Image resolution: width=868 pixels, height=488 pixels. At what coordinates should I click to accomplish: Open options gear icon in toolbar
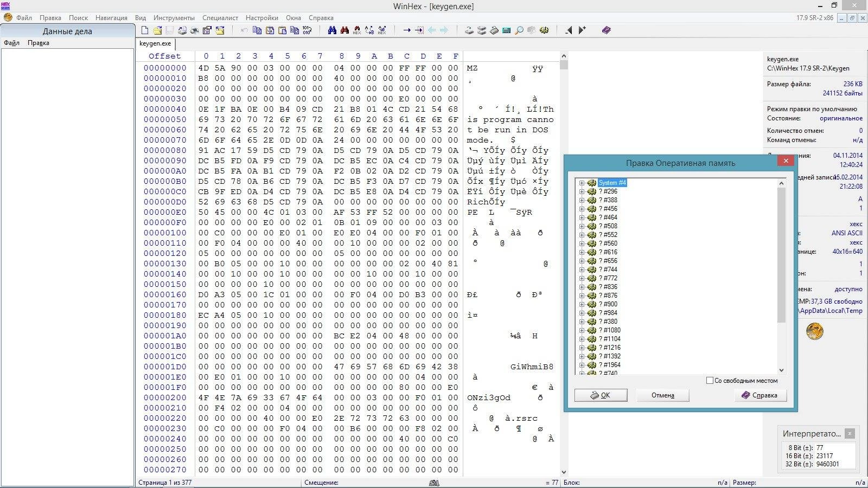pos(544,30)
